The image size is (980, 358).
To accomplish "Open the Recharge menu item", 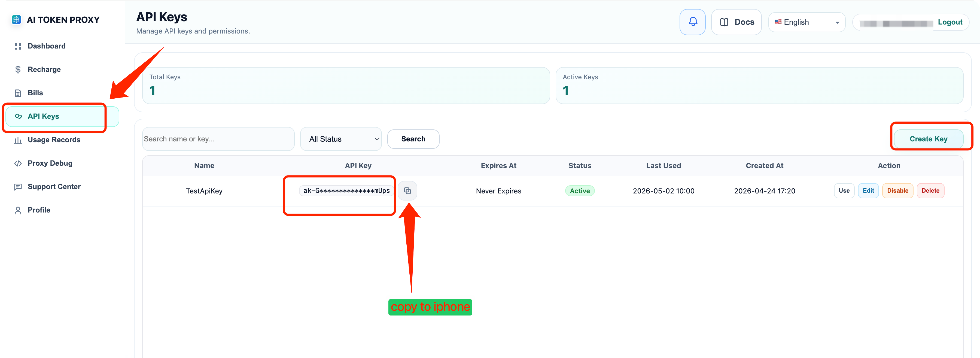I will tap(44, 70).
